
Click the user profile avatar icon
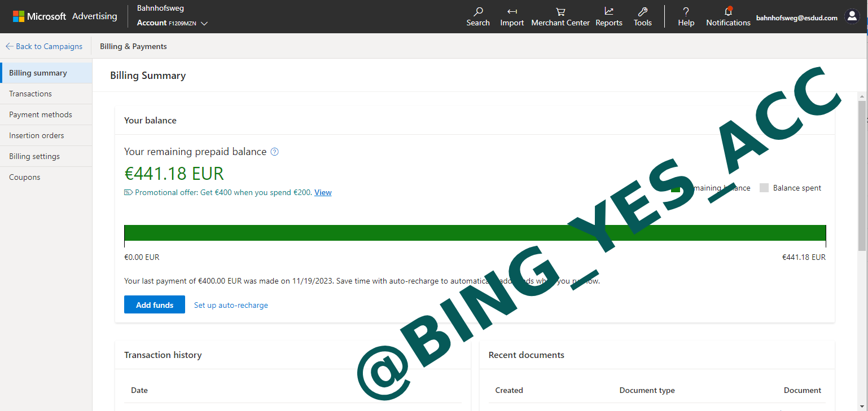[852, 16]
